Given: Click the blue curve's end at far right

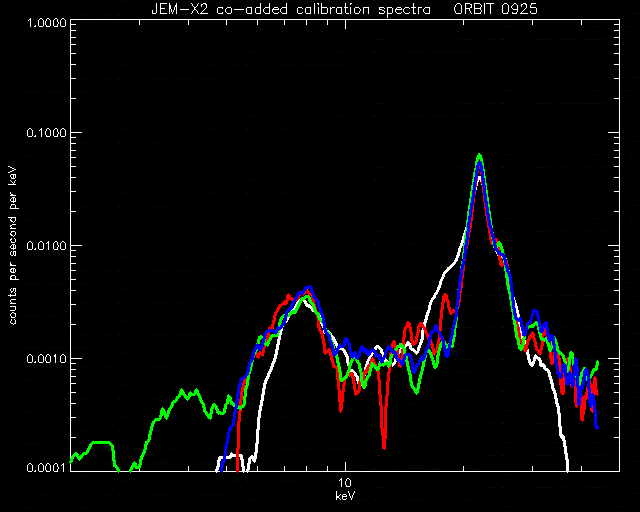Looking at the screenshot, I should click(x=597, y=427).
